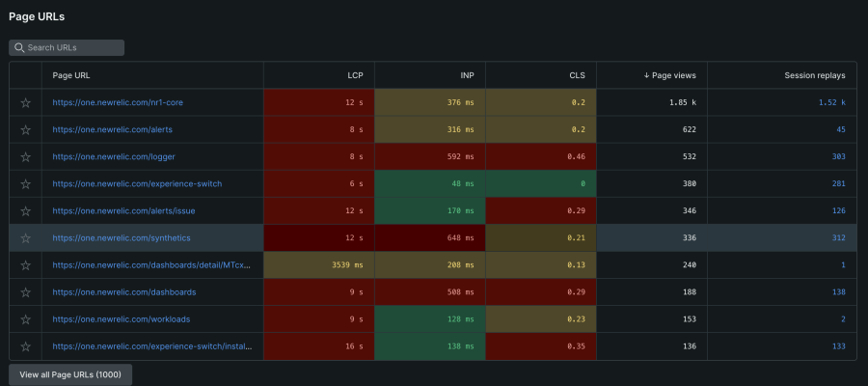Select the 138 ms INP cell
The height and width of the screenshot is (386, 868).
pos(430,346)
